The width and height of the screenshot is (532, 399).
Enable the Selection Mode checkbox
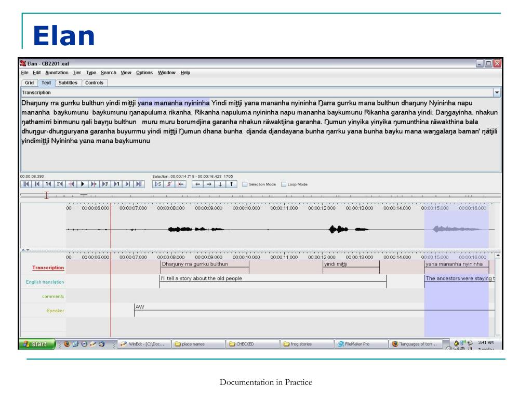[x=245, y=184]
